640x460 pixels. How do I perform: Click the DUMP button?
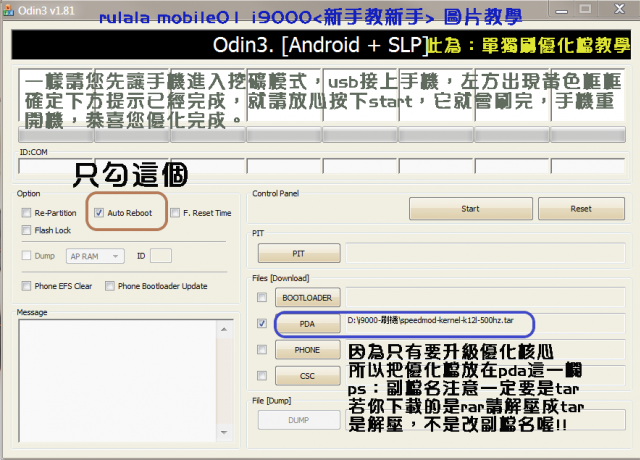point(299,420)
